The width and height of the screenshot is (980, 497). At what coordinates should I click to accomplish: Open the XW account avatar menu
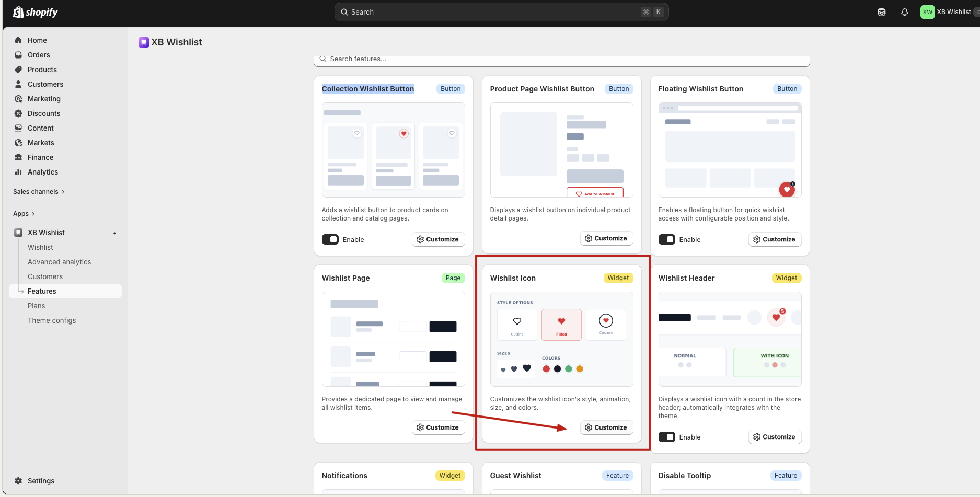[927, 12]
